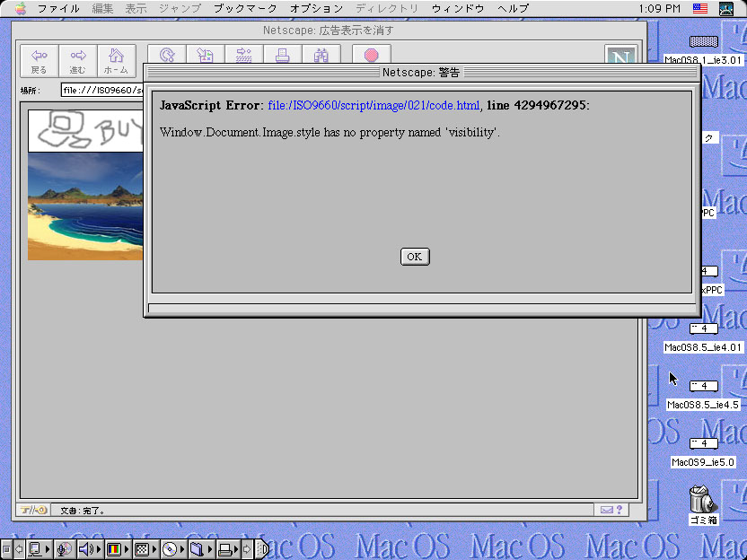Open the ブックマーク menu
This screenshot has width=747, height=560.
245,9
